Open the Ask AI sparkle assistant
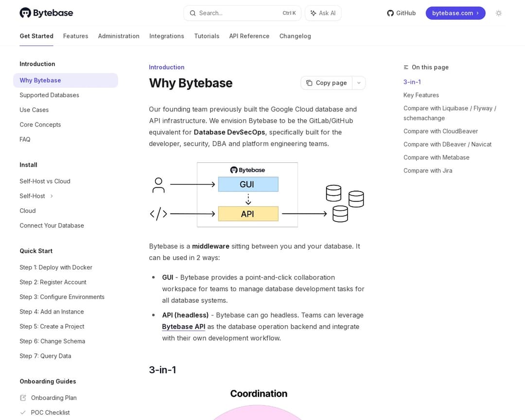The image size is (525, 420). pyautogui.click(x=323, y=13)
